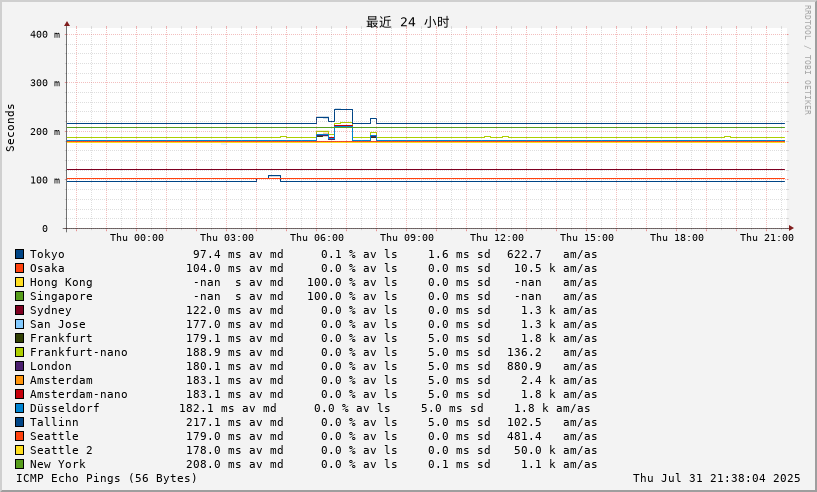Click the 'Thu 06:00' time axis label

(x=317, y=238)
